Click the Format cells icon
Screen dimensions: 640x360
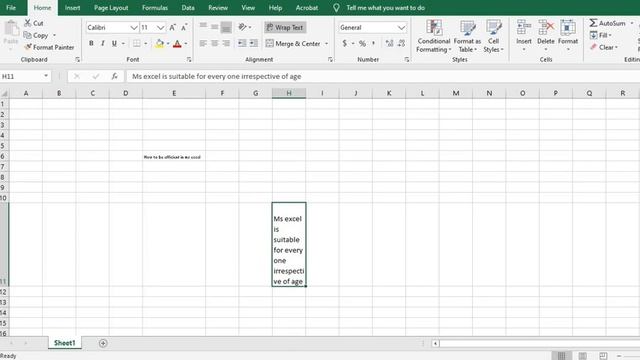tap(568, 28)
